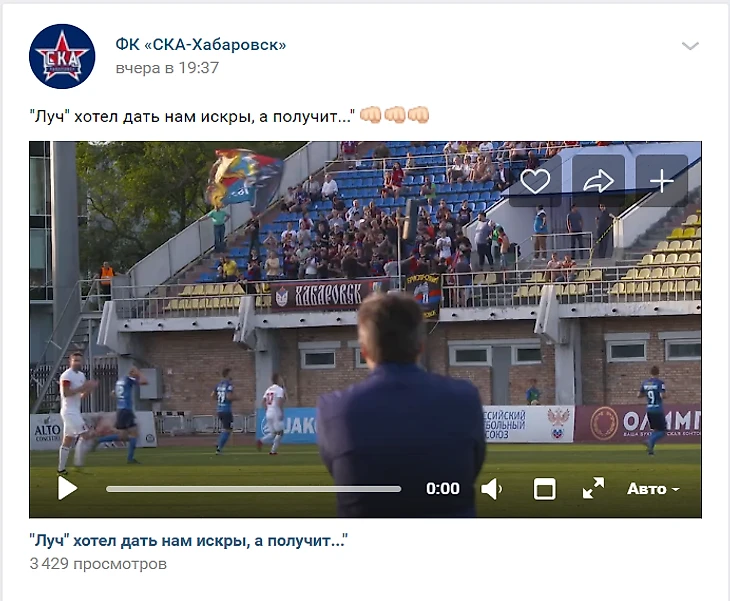Click the 0:00 time indicator
730x601 pixels.
click(x=443, y=489)
